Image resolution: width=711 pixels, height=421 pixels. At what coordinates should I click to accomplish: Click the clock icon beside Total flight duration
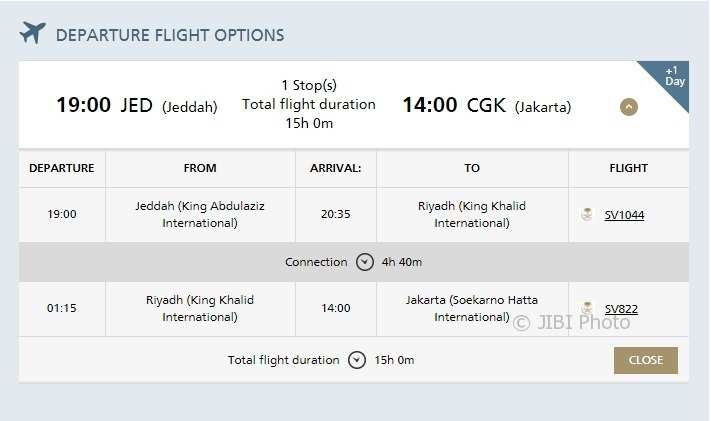pyautogui.click(x=357, y=360)
